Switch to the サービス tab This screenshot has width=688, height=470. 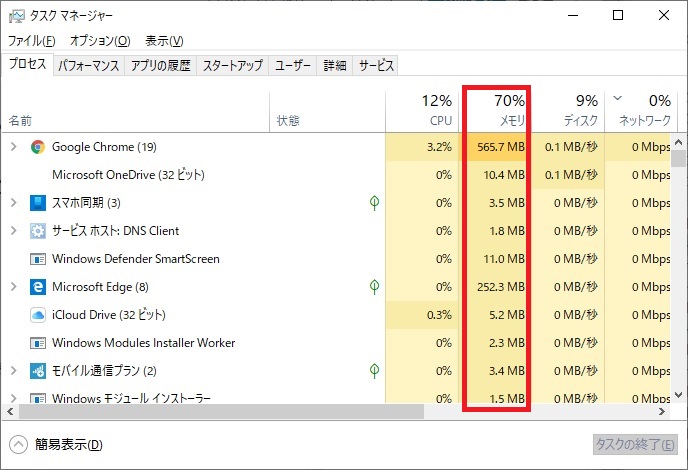[376, 65]
